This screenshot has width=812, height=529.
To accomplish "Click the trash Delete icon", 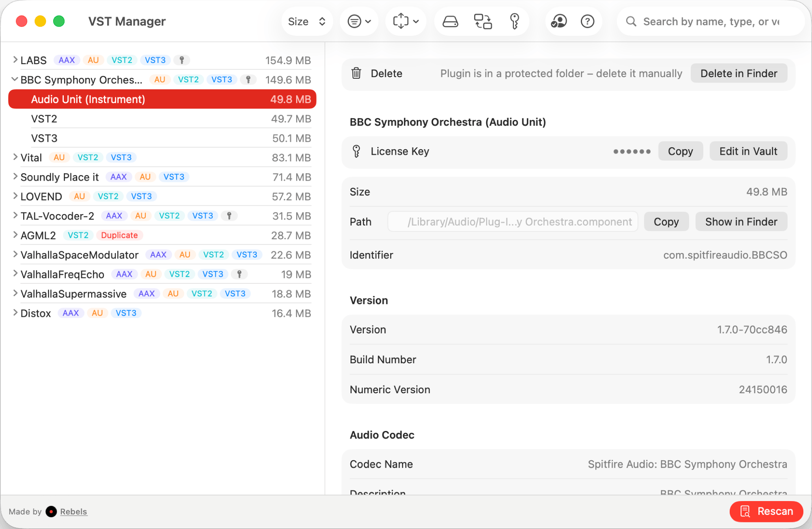I will click(356, 73).
